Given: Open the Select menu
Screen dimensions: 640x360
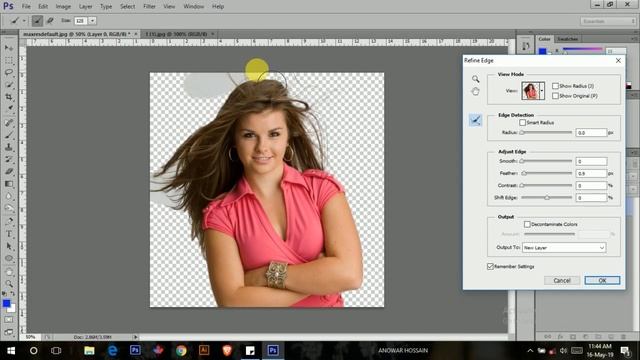Looking at the screenshot, I should click(x=127, y=6).
